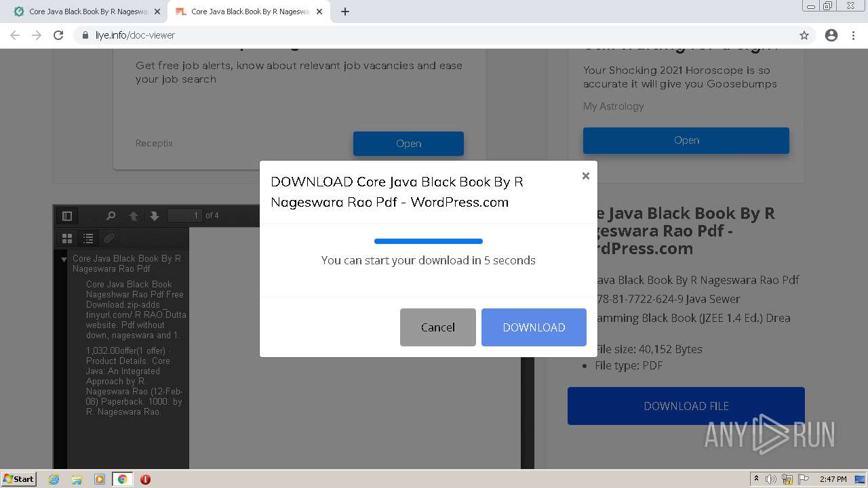Open the My Astrology horoscope ad
The height and width of the screenshot is (488, 868).
tap(686, 140)
